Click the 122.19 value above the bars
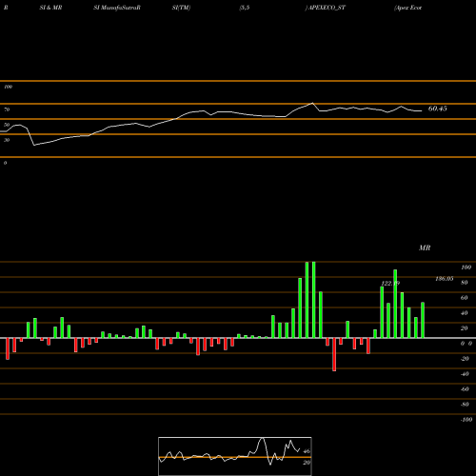This screenshot has height=476, width=476. click(x=390, y=283)
